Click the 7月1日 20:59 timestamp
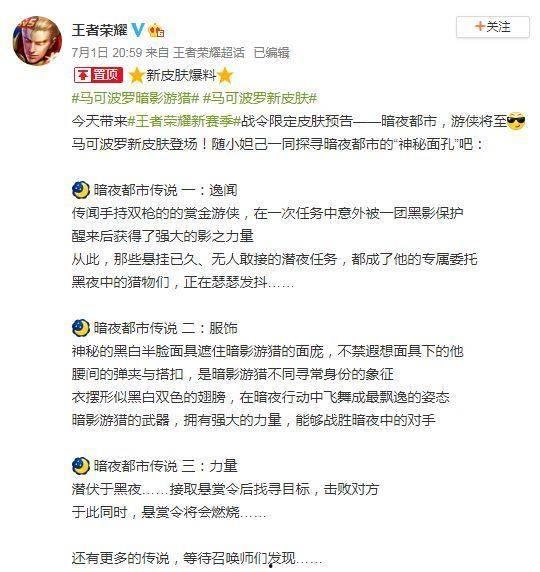540x572 pixels. 107,53
